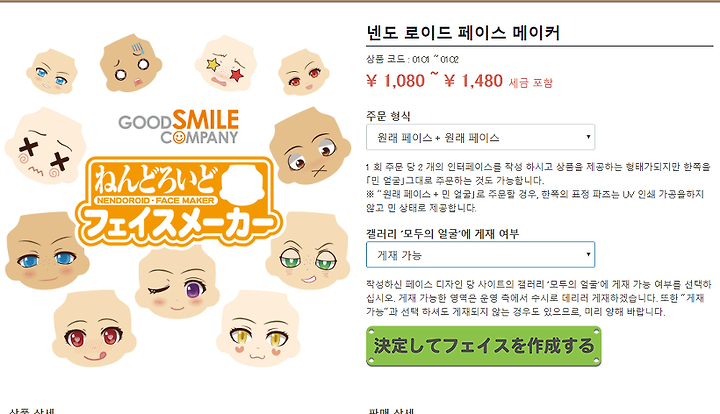Click the green-eyed smirking face

[x=308, y=251]
